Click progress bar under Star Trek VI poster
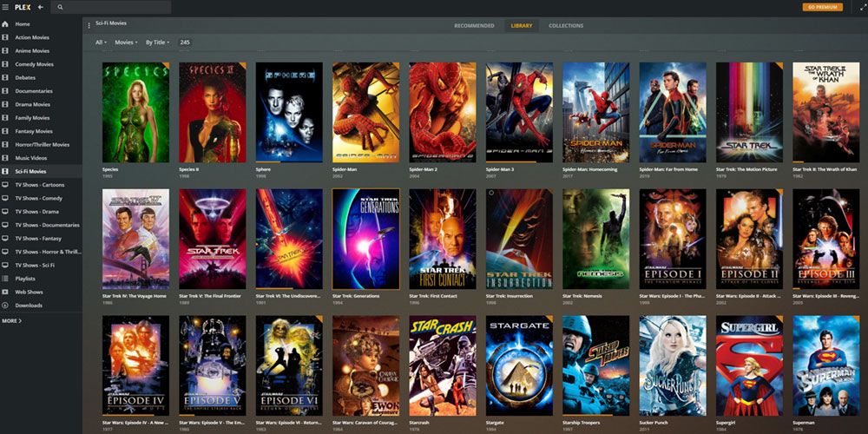 point(289,289)
